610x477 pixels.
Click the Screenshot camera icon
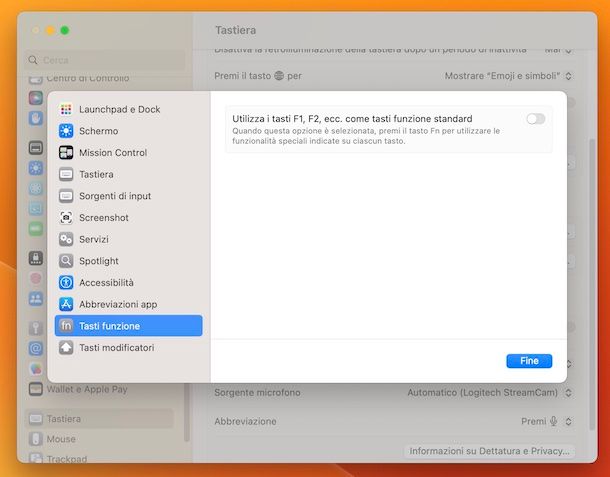[x=66, y=217]
